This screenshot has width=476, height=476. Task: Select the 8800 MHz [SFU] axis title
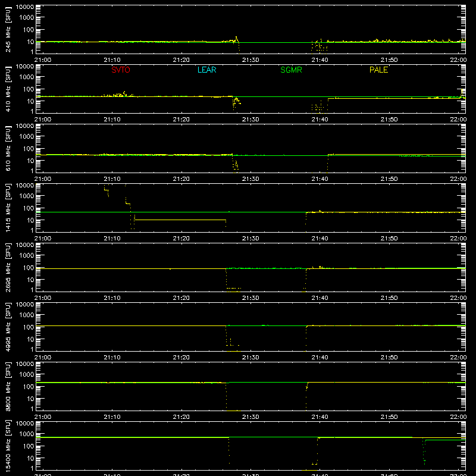pos(8,386)
